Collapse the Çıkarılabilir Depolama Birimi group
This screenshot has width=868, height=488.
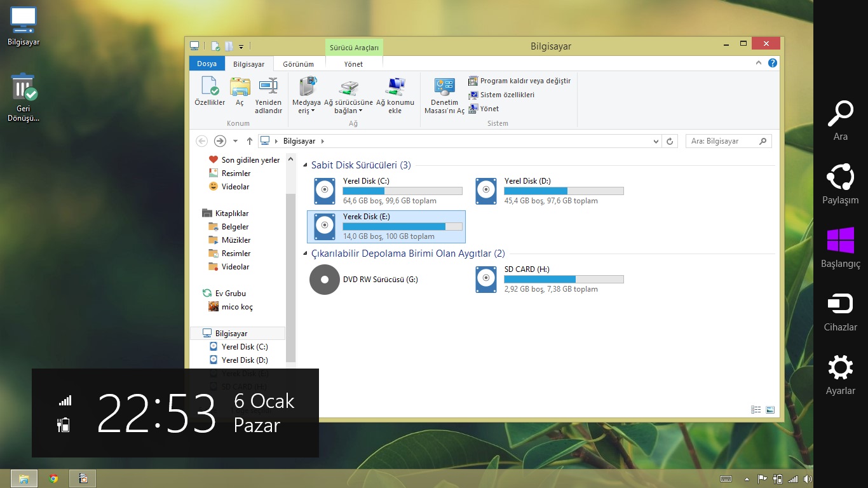[305, 254]
